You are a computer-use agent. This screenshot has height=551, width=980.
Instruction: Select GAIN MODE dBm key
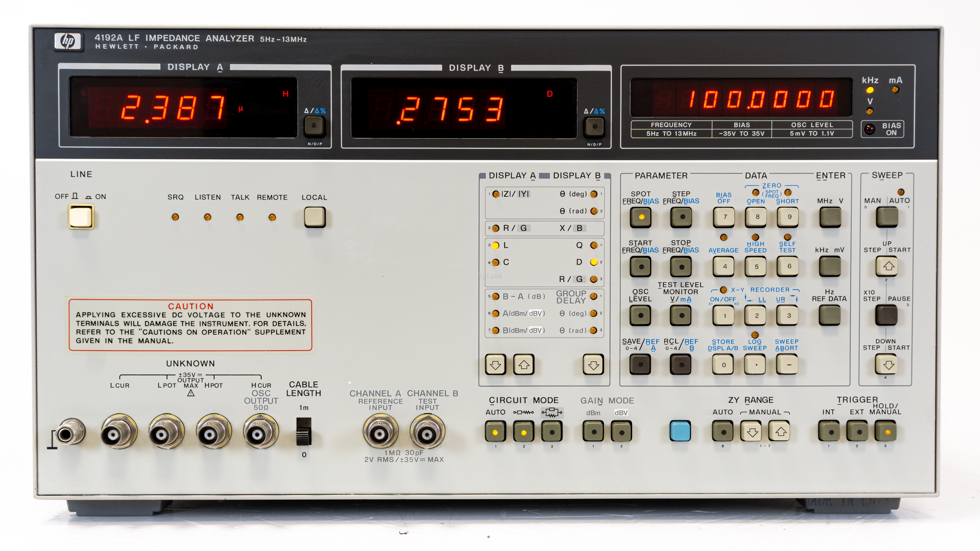click(593, 432)
